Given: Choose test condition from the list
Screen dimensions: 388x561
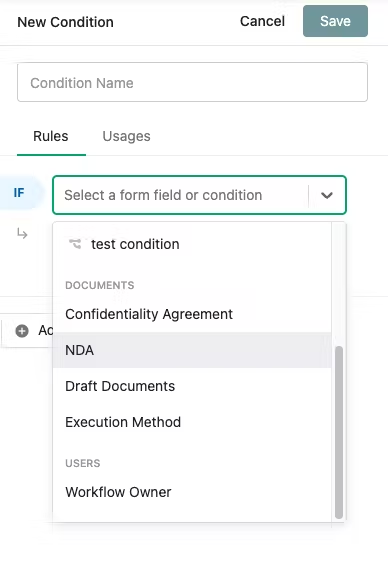Looking at the screenshot, I should [192, 244].
